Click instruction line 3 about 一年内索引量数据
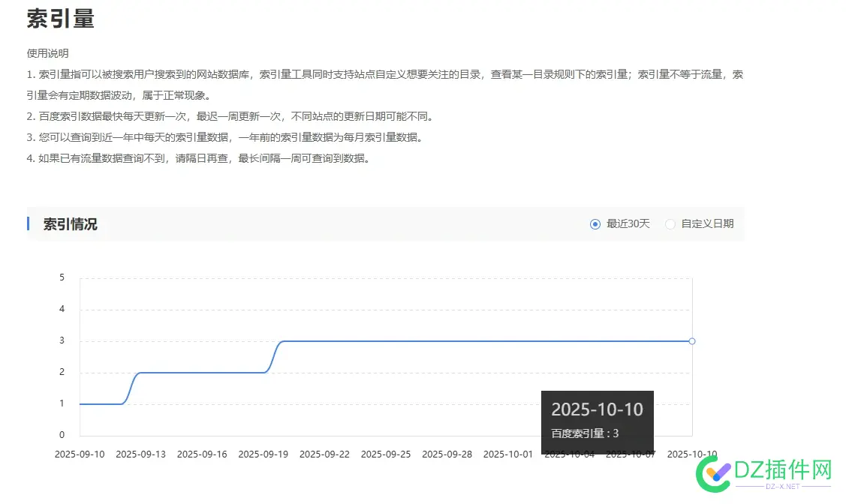The height and width of the screenshot is (504, 846). 225,137
